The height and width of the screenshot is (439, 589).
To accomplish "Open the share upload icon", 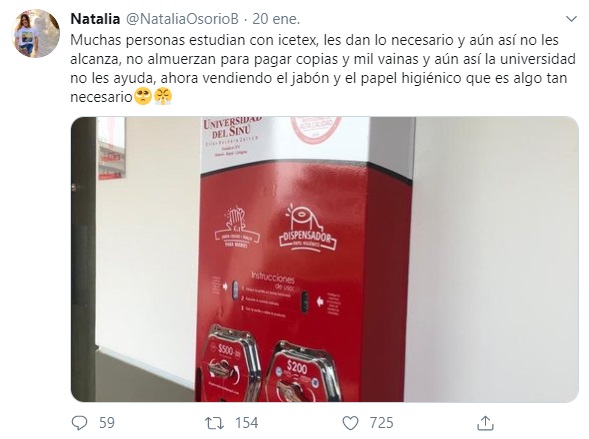I will [x=485, y=423].
